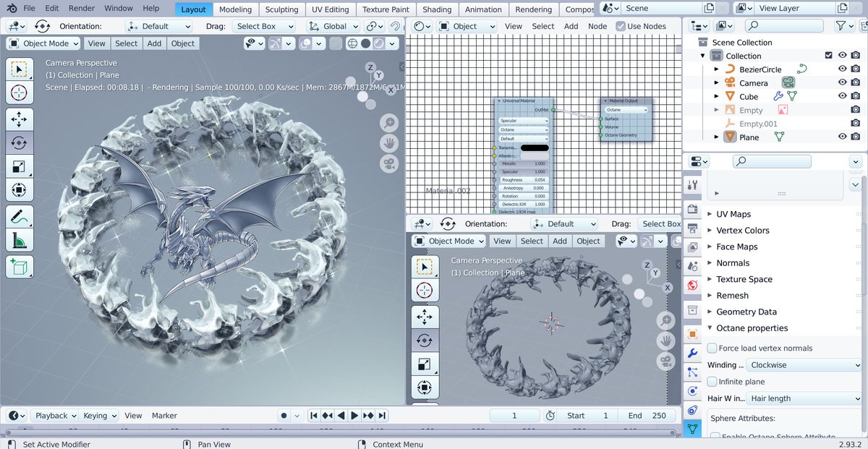The width and height of the screenshot is (868, 449).
Task: Open the File menu
Action: click(x=30, y=9)
